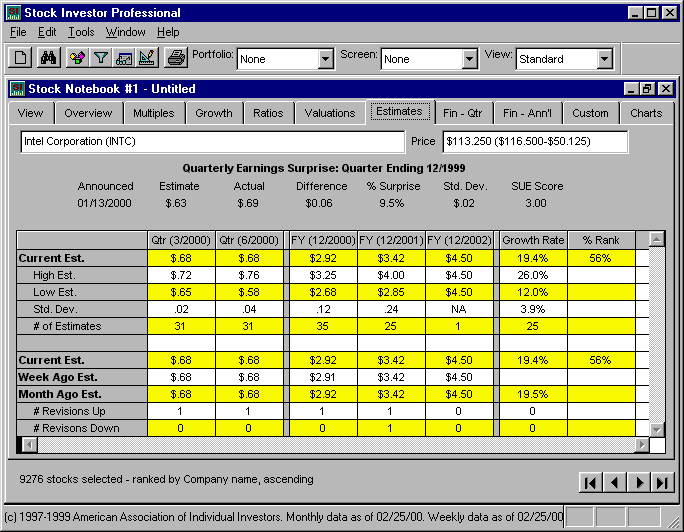Click the SUE Score value 3.00
Image resolution: width=684 pixels, height=532 pixels.
tap(536, 203)
